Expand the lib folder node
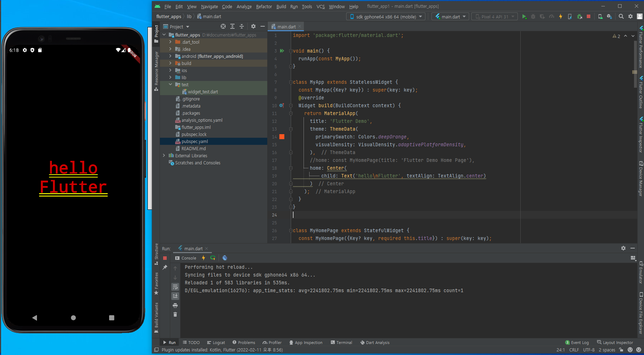The width and height of the screenshot is (644, 355). tap(171, 77)
